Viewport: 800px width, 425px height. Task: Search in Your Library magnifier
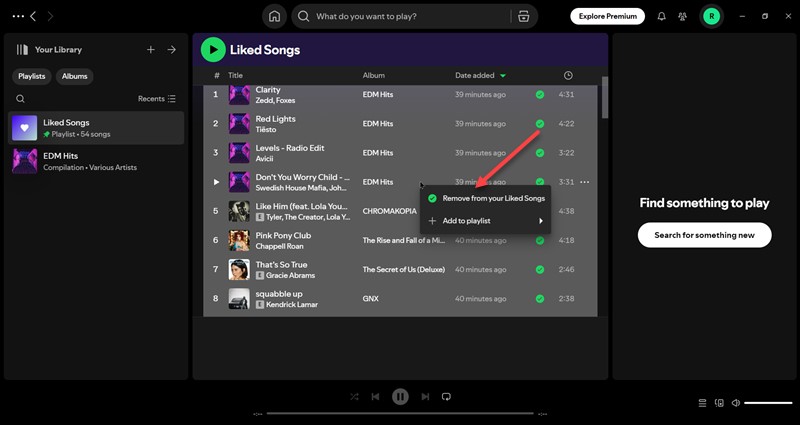click(20, 98)
